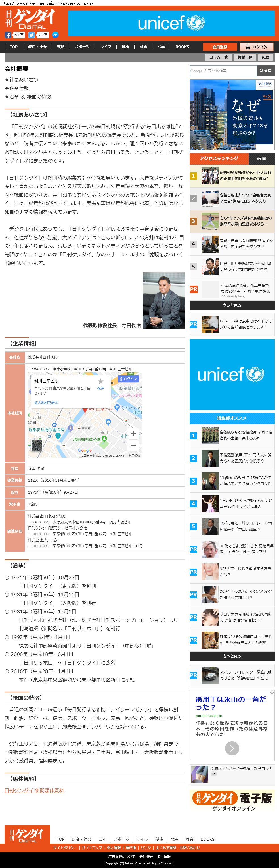
Task: Open the ライフ navigation menu
Action: tap(106, 47)
